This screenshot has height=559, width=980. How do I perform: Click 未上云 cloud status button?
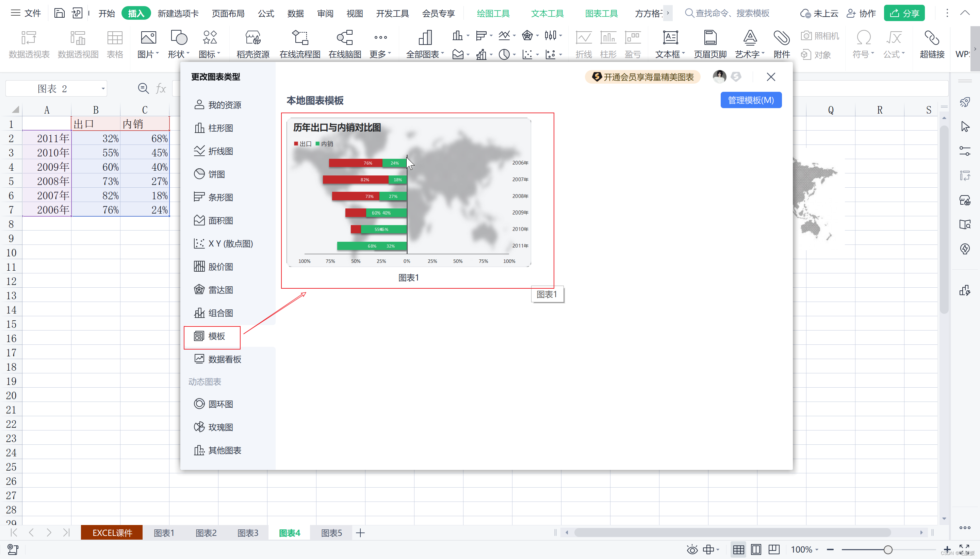pos(819,14)
